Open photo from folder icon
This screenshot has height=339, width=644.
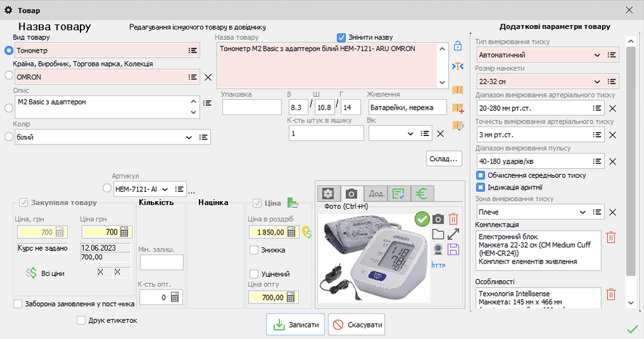438,234
